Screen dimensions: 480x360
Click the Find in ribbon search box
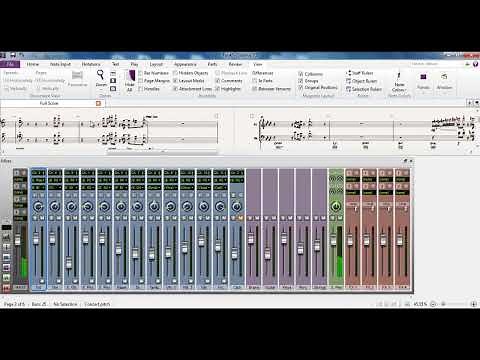point(435,64)
